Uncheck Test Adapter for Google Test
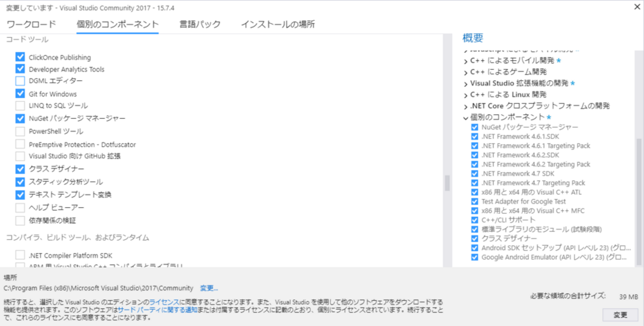644x326 pixels. point(475,201)
